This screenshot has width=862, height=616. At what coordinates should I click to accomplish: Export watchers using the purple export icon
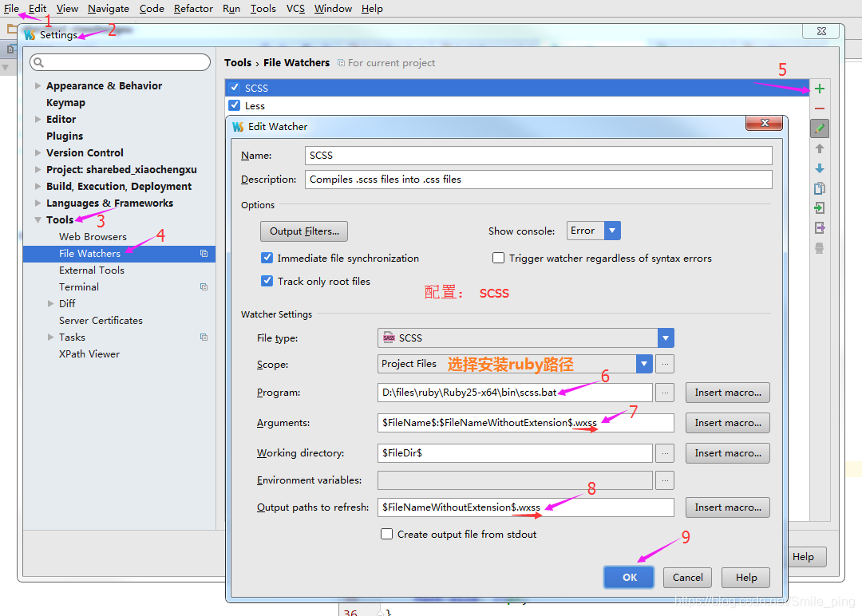[819, 228]
